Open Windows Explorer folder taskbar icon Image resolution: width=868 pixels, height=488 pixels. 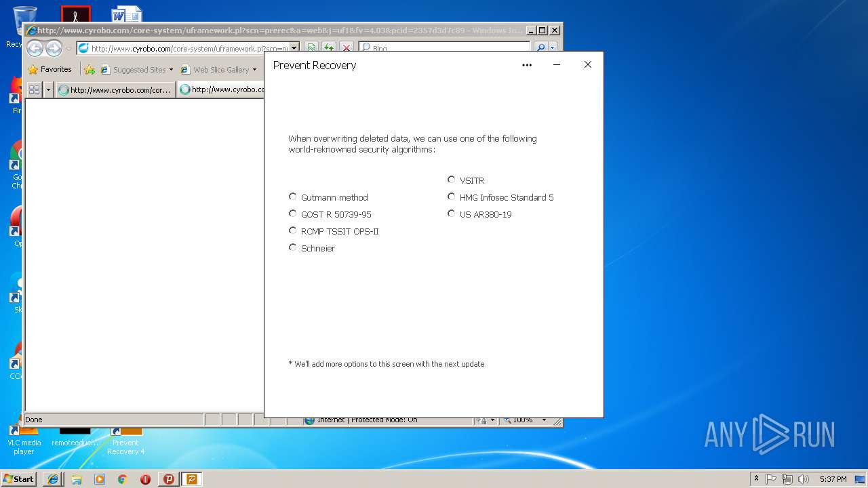[77, 479]
